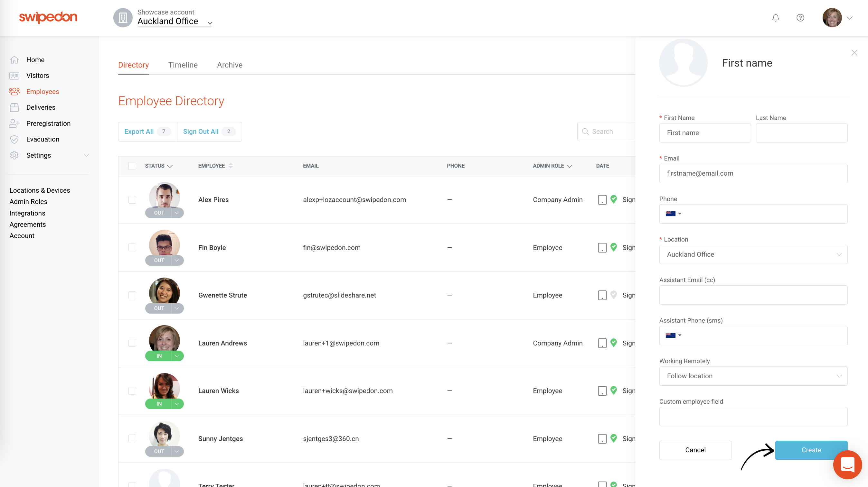Click Export All button
Screen dimensions: 868x487
pos(147,132)
